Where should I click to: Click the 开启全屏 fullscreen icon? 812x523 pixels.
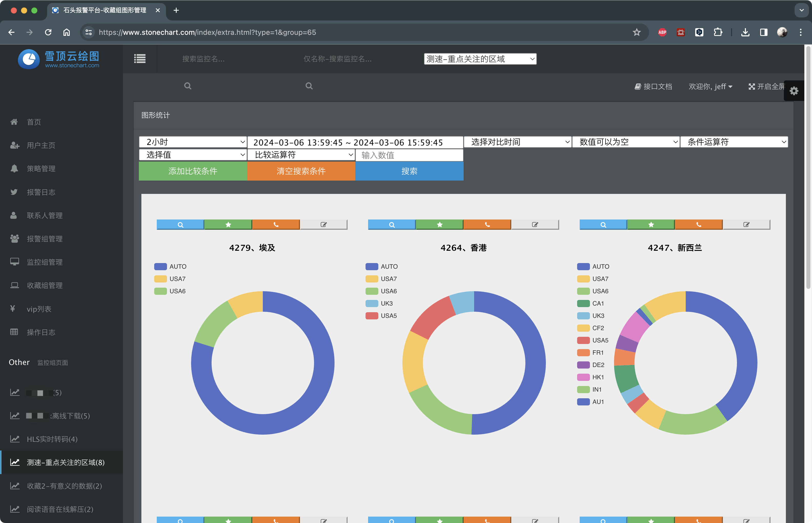(752, 87)
